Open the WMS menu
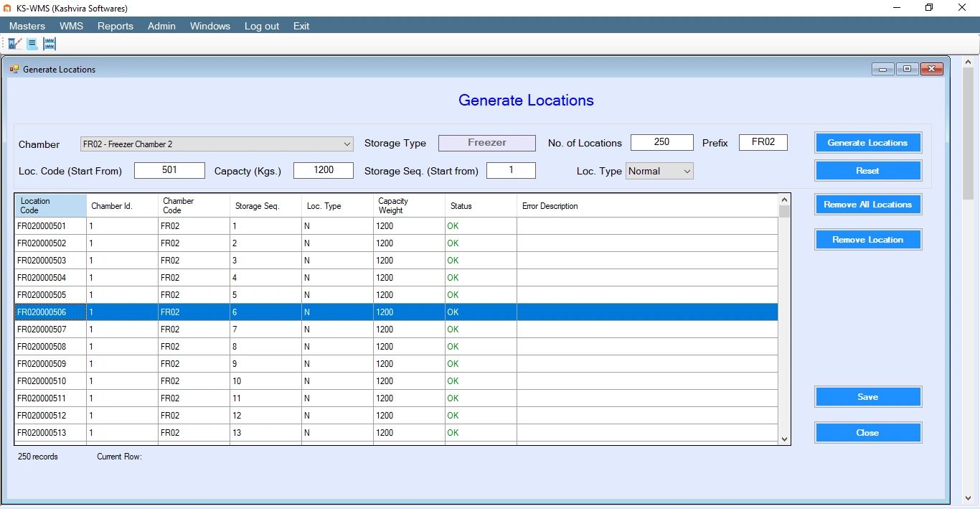The width and height of the screenshot is (980, 509). click(71, 26)
